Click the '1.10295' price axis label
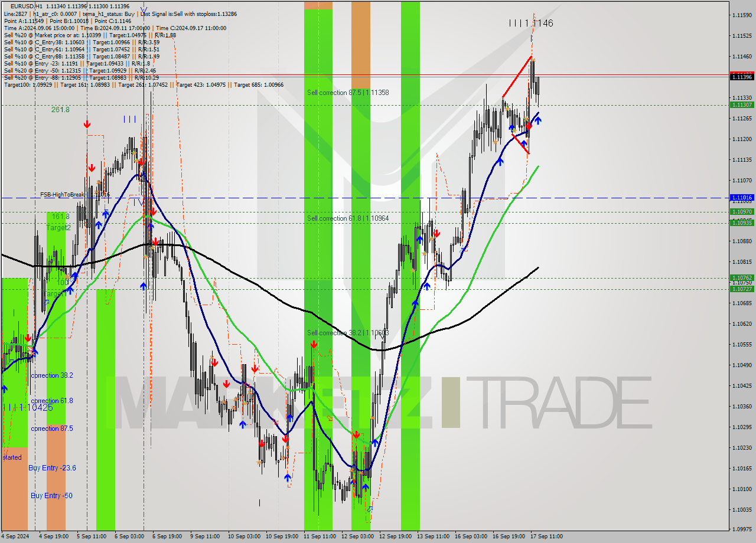Image resolution: width=756 pixels, height=543 pixels. (742, 427)
